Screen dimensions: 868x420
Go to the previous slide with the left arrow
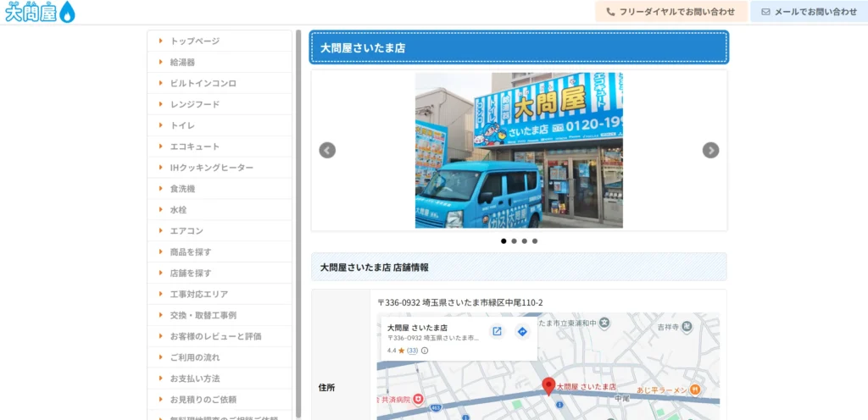click(327, 150)
